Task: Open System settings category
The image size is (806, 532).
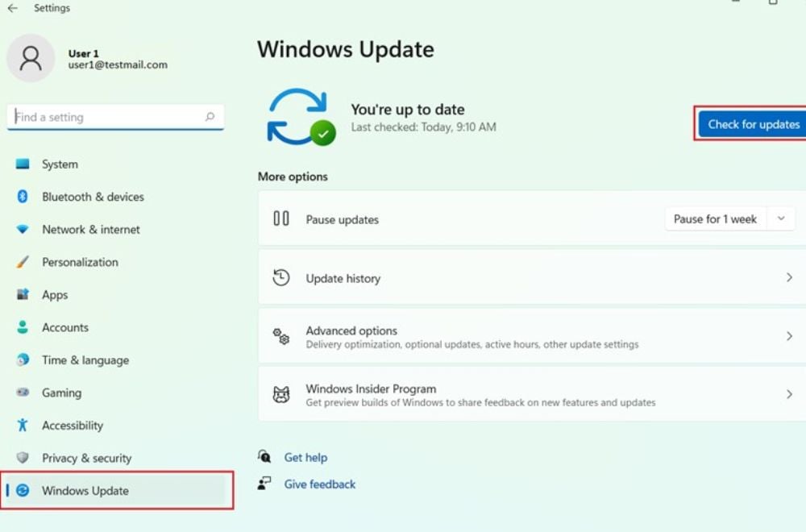Action: pos(116,164)
